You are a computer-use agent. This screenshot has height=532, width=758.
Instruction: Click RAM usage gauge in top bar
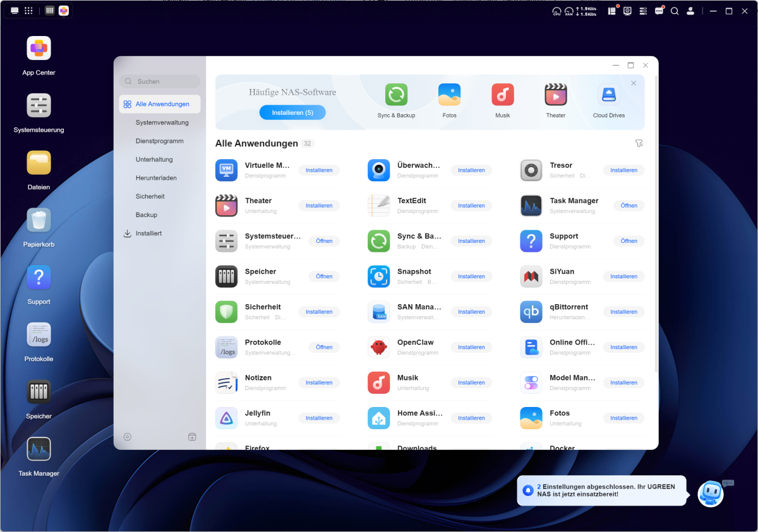[568, 11]
